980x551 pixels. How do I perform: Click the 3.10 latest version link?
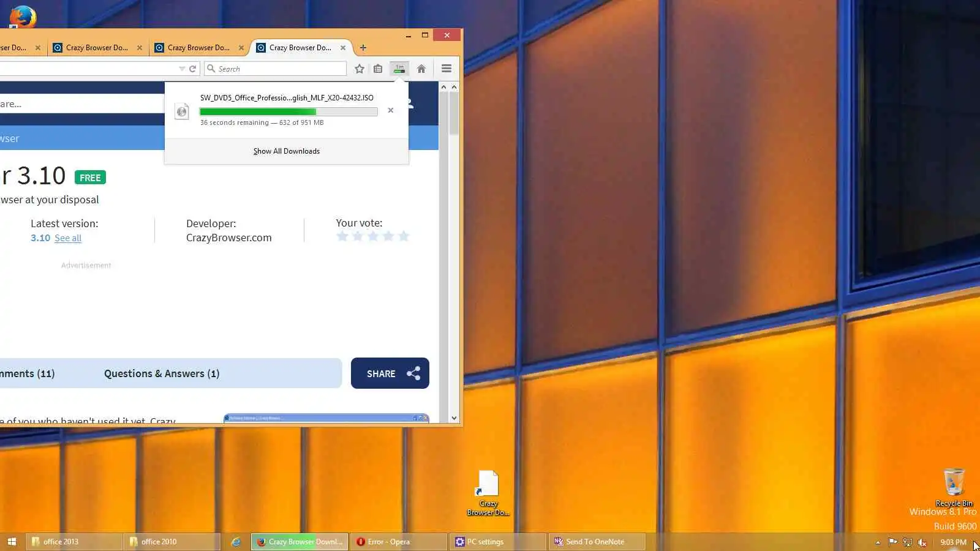[x=40, y=238]
